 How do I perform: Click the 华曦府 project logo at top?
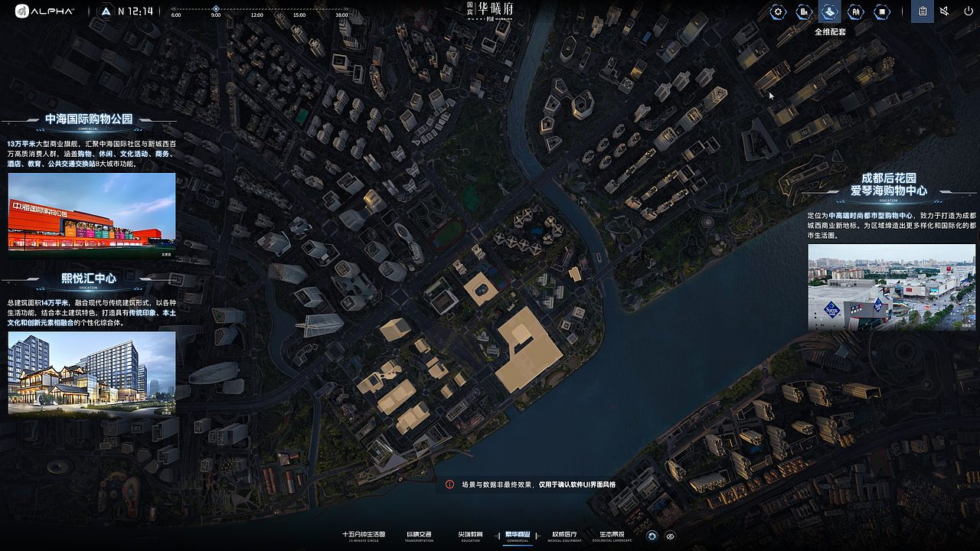491,10
